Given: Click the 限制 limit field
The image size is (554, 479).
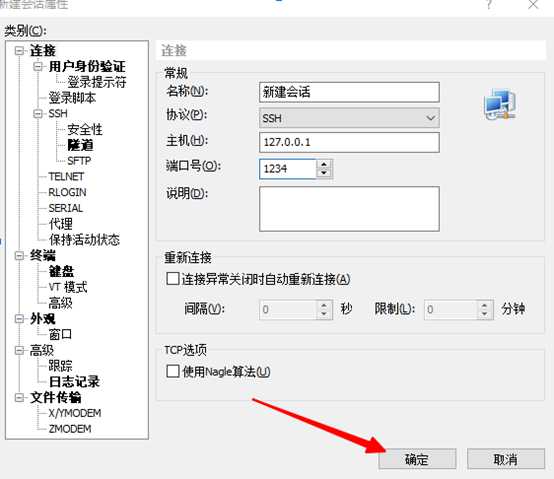Looking at the screenshot, I should coord(450,310).
